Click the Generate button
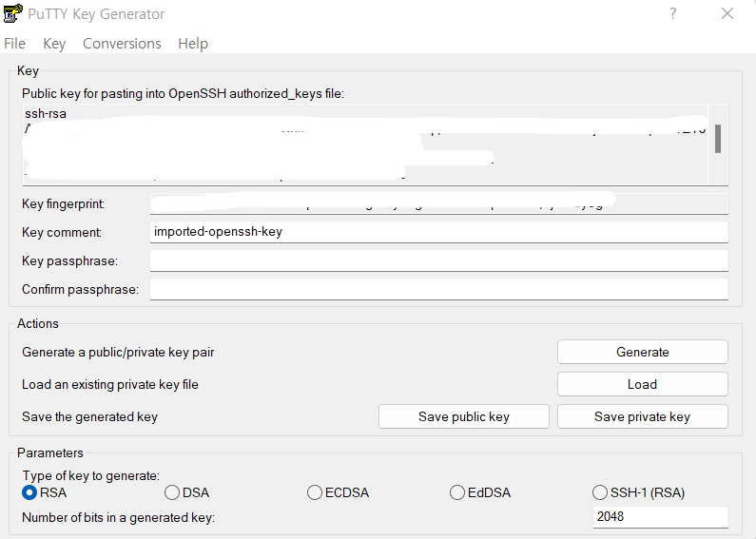Image resolution: width=756 pixels, height=539 pixels. [642, 352]
